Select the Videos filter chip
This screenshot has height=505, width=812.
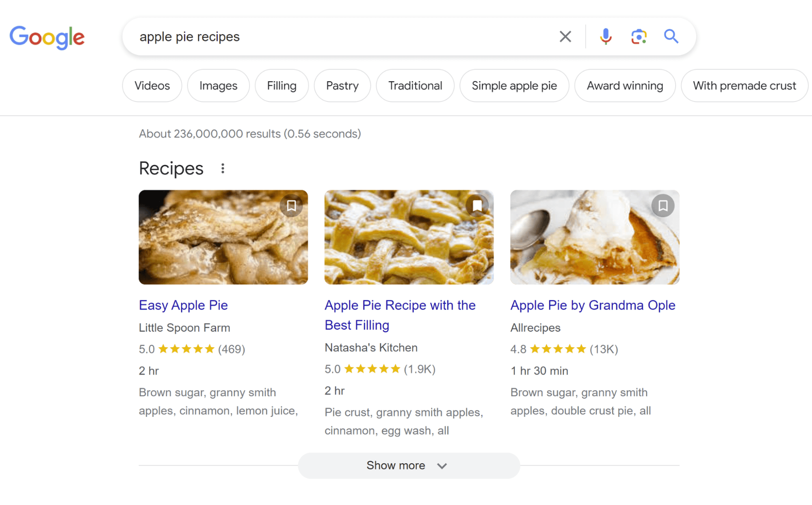(x=152, y=86)
